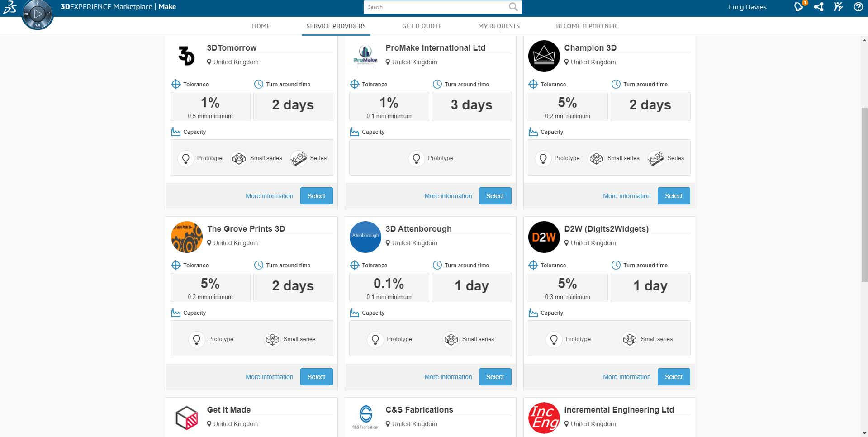Click the 3DTomorrow Series conveyor icon
Image resolution: width=868 pixels, height=437 pixels.
299,158
